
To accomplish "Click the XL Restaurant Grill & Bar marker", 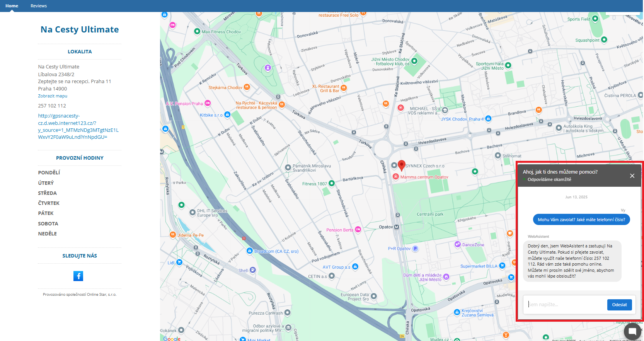I will [344, 88].
